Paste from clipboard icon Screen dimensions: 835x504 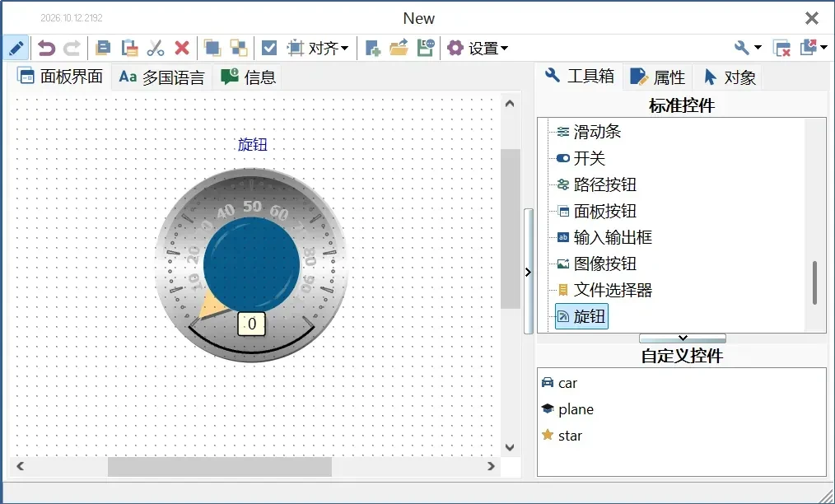[129, 49]
